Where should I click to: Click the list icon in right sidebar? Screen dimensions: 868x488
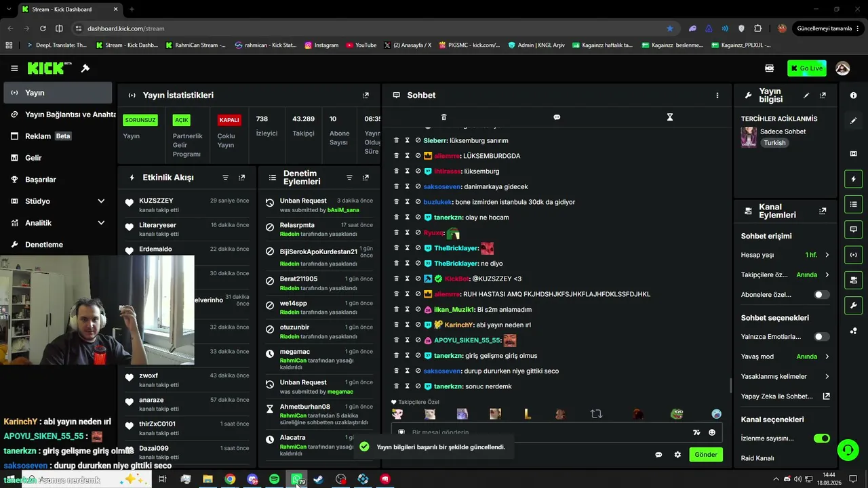[x=853, y=204]
